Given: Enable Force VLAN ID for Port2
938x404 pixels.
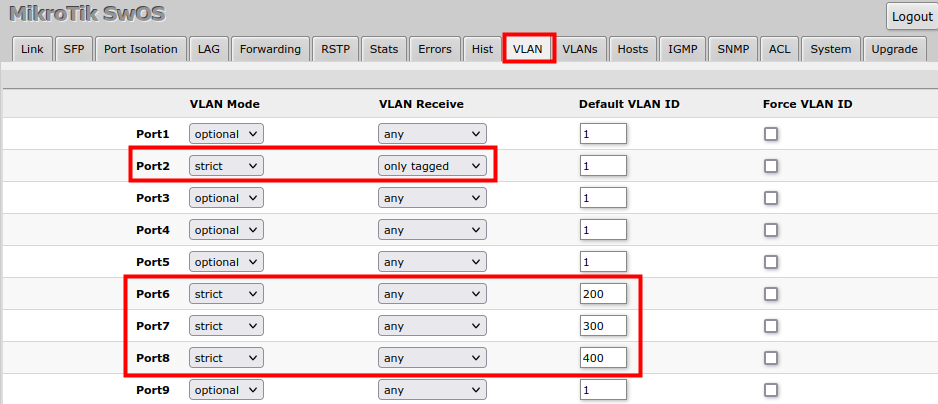Looking at the screenshot, I should click(x=770, y=166).
